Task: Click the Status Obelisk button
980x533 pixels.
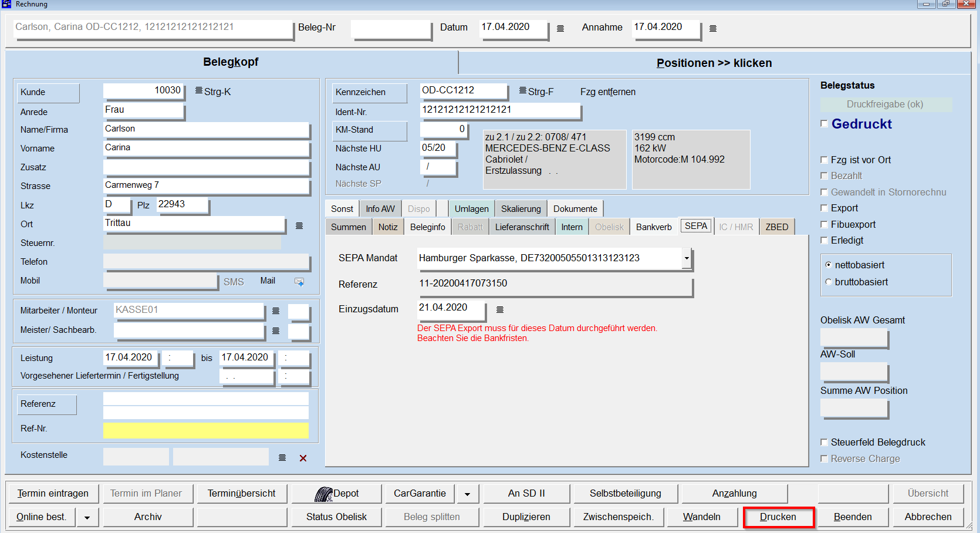Action: pyautogui.click(x=336, y=517)
